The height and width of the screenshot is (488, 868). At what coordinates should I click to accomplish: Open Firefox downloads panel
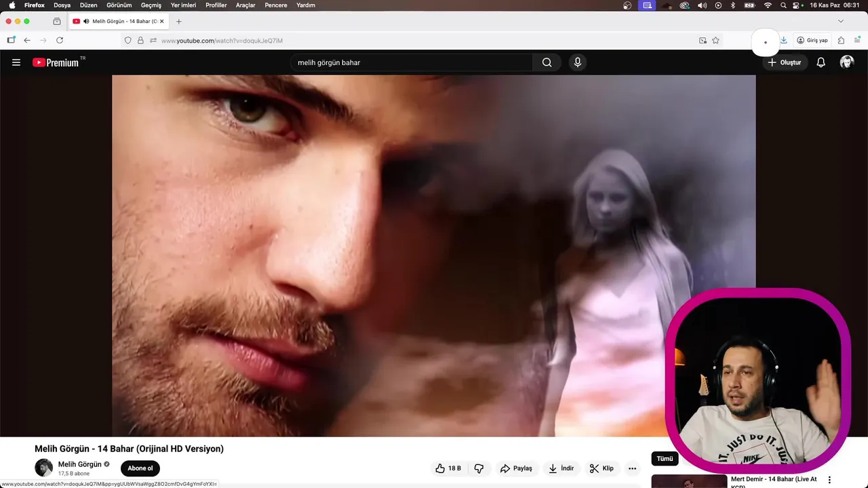[783, 41]
